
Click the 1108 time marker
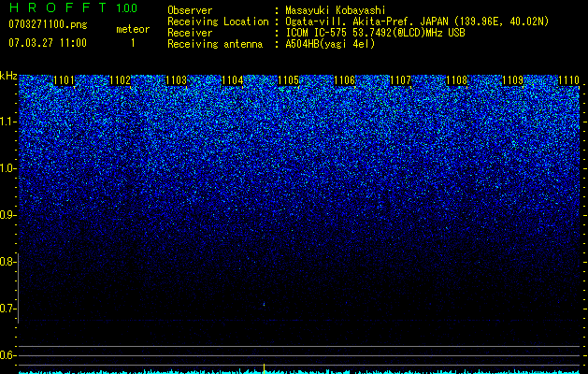click(457, 80)
